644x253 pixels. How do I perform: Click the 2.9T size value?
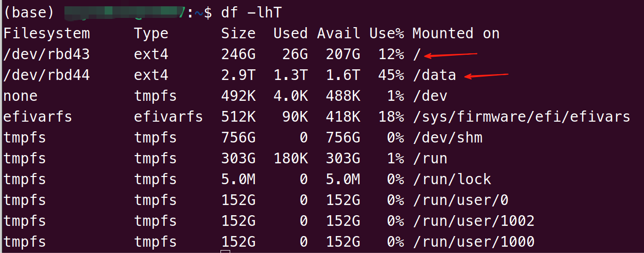(238, 75)
